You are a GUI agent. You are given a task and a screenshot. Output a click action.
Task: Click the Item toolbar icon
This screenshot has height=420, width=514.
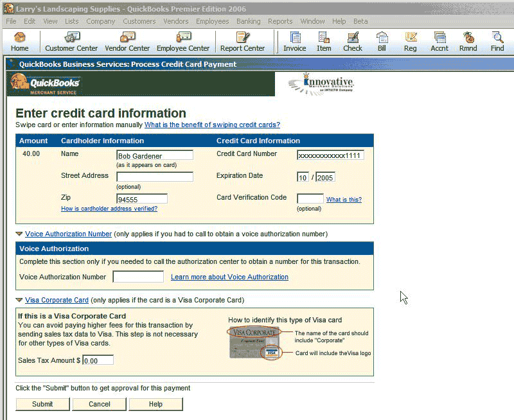pyautogui.click(x=324, y=42)
